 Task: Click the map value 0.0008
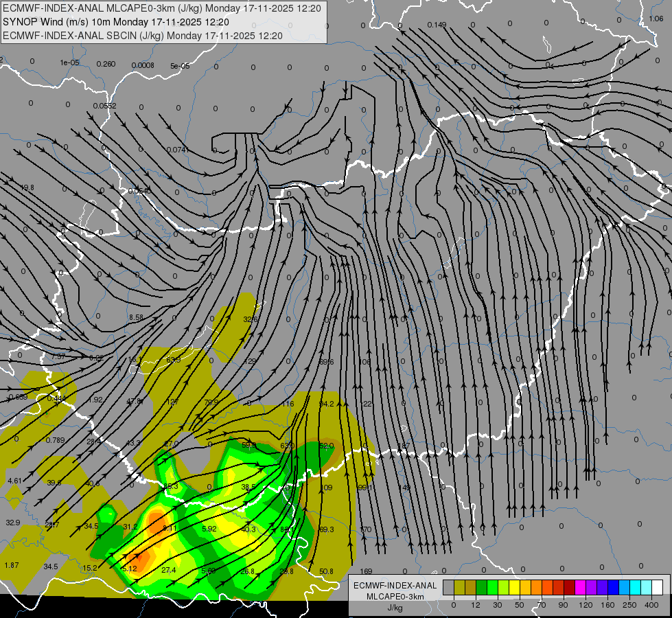pyautogui.click(x=143, y=65)
